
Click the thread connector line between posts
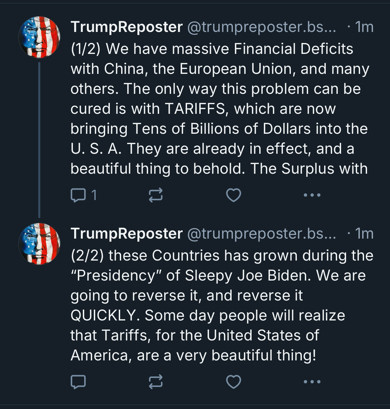pos(39,140)
